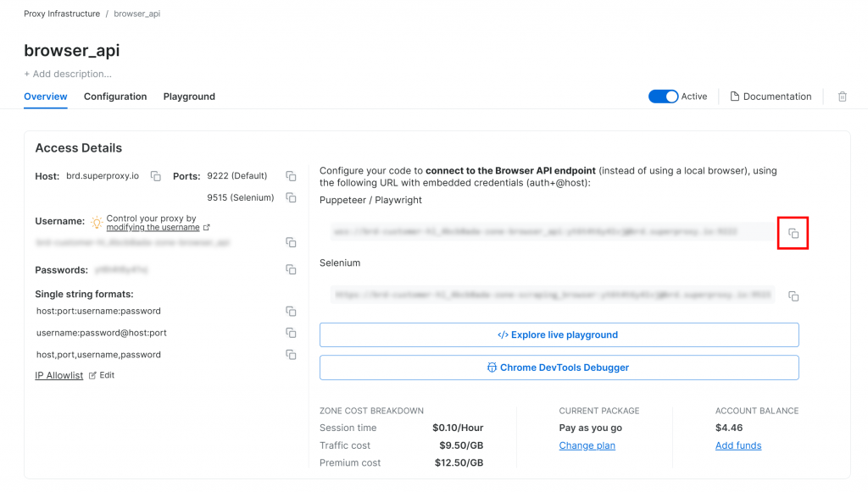Image resolution: width=868 pixels, height=492 pixels.
Task: Open Chrome DevTools Debugger
Action: (559, 368)
